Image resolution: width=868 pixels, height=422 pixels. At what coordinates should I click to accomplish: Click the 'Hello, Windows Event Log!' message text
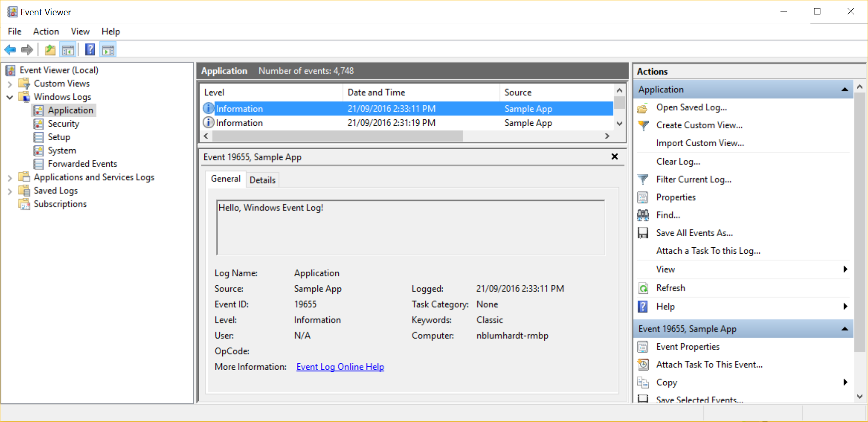(x=271, y=208)
